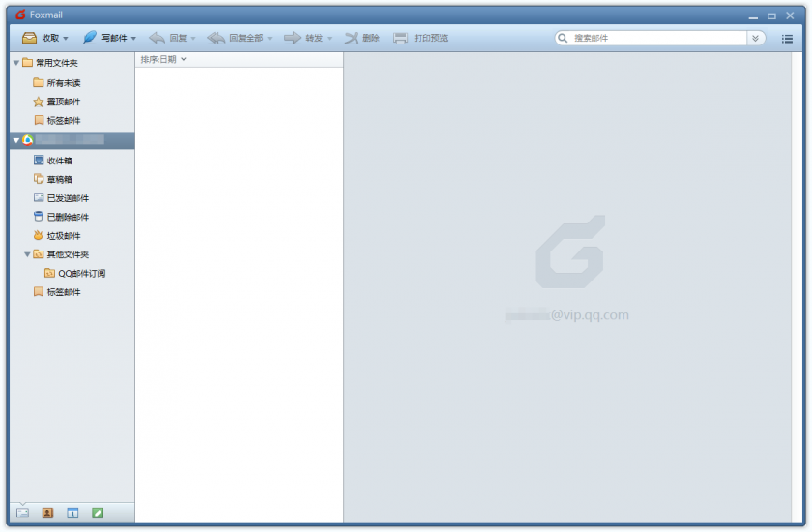The width and height of the screenshot is (812, 532).
Task: Expand advanced search options chevron
Action: [x=756, y=38]
